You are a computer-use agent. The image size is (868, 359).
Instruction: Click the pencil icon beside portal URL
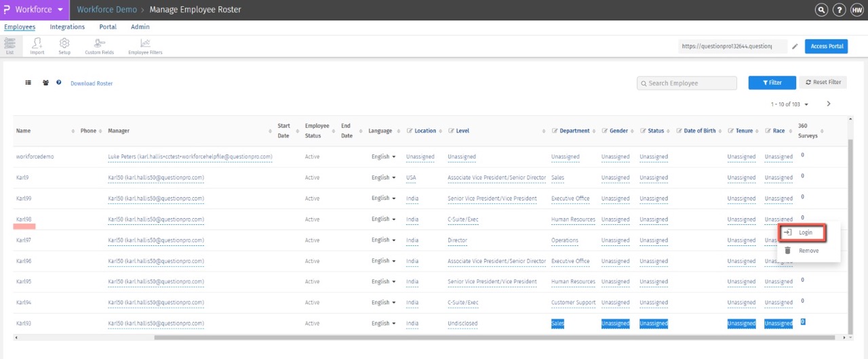click(x=795, y=47)
